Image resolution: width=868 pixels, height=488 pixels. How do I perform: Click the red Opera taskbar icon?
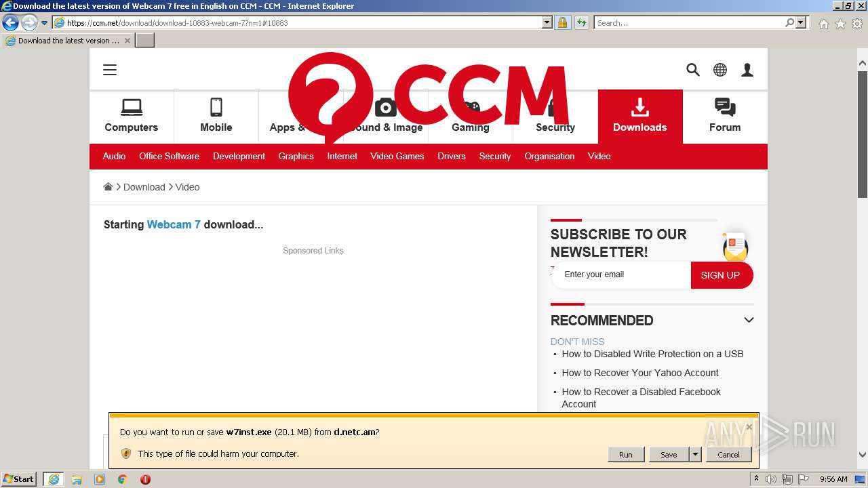[x=145, y=479]
